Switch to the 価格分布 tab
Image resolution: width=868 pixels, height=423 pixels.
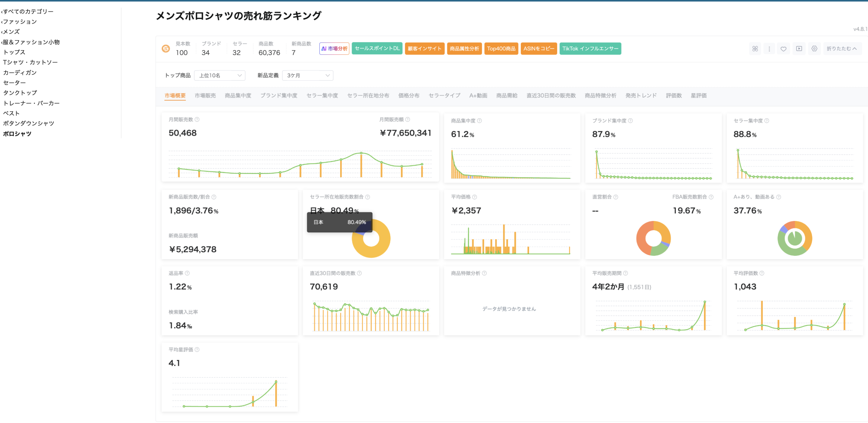pyautogui.click(x=409, y=96)
